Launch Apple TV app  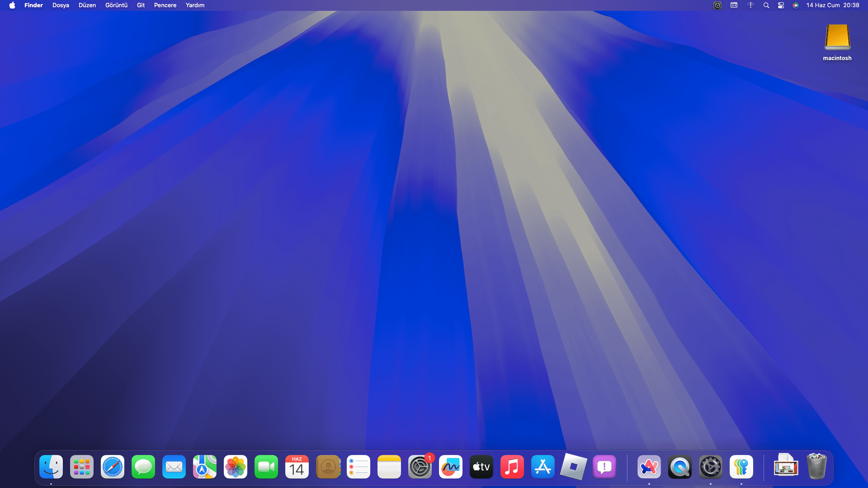pyautogui.click(x=481, y=467)
